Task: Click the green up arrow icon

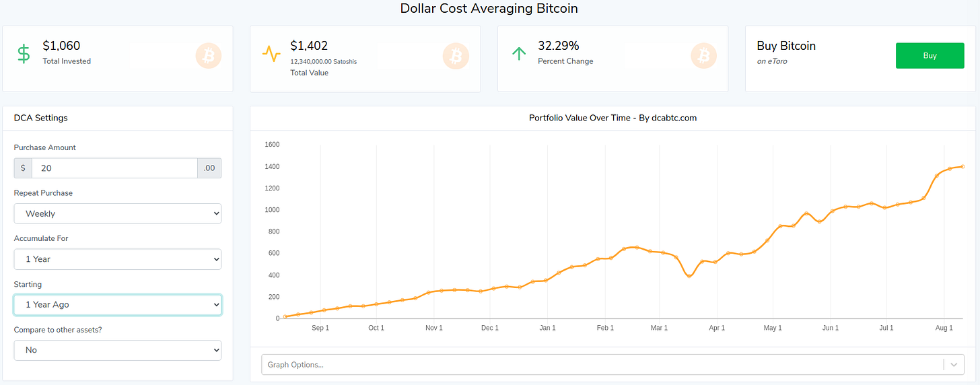Action: (518, 54)
